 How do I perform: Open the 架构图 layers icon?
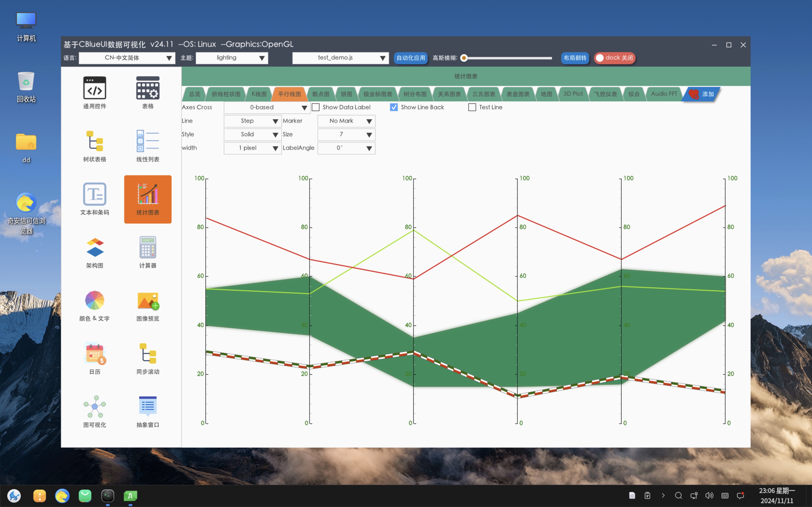pyautogui.click(x=95, y=247)
